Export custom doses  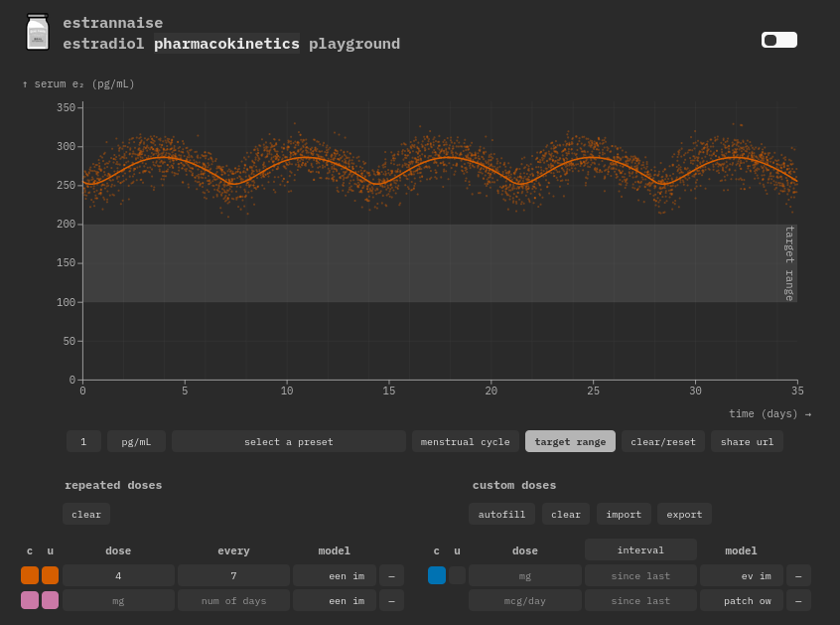(684, 514)
